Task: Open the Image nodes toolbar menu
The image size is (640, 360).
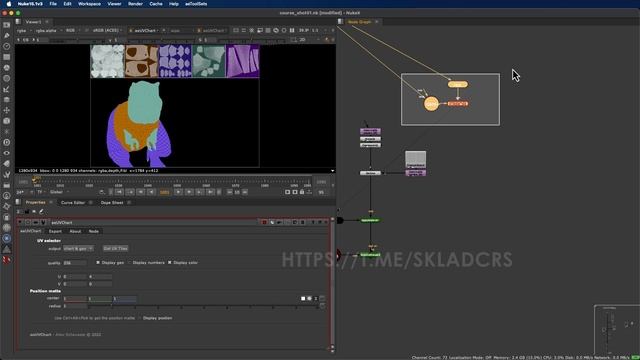Action: coord(7,25)
